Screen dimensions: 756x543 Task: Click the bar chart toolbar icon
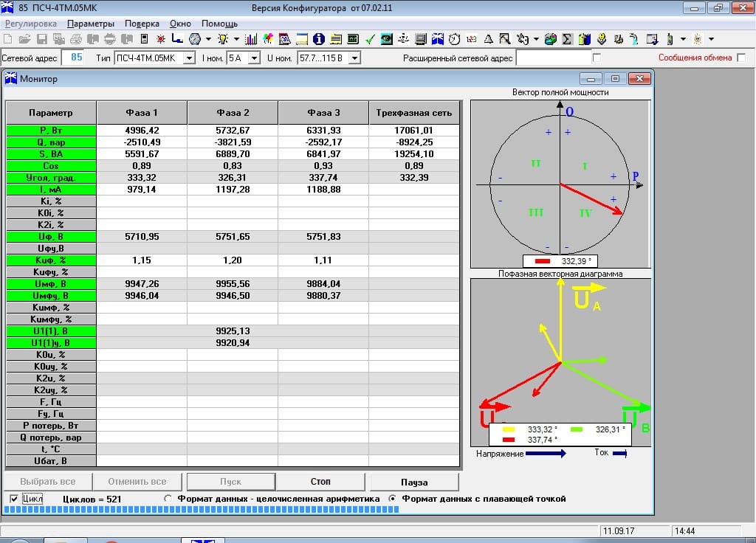pos(251,38)
